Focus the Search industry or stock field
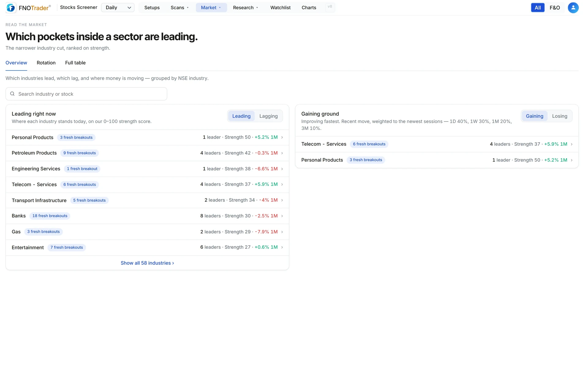 (x=86, y=94)
